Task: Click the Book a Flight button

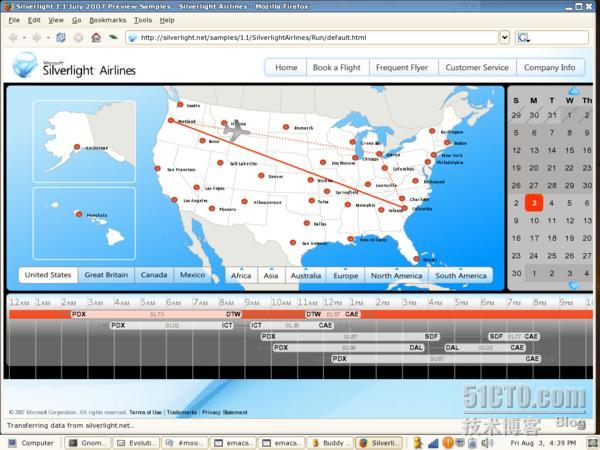Action: coord(337,68)
